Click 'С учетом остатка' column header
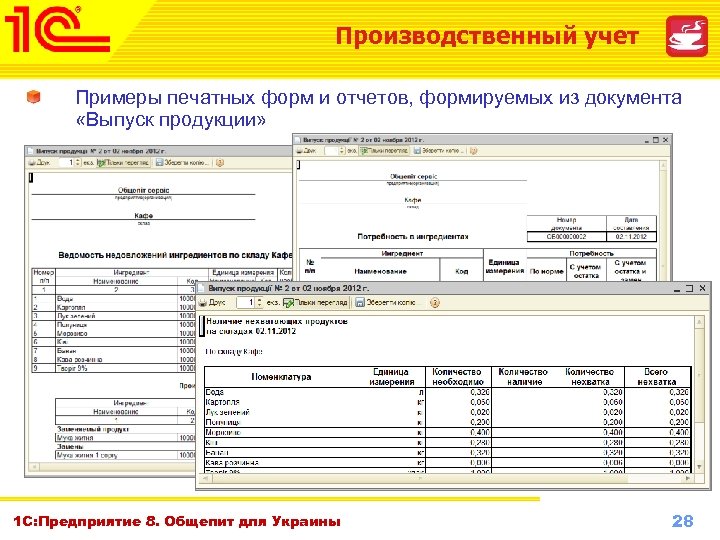The image size is (720, 540). 586,271
